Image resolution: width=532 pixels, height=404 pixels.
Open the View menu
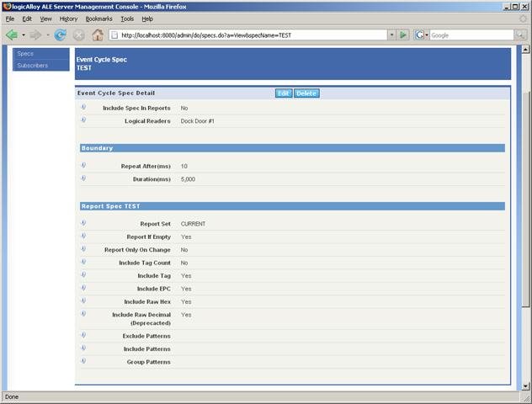45,19
